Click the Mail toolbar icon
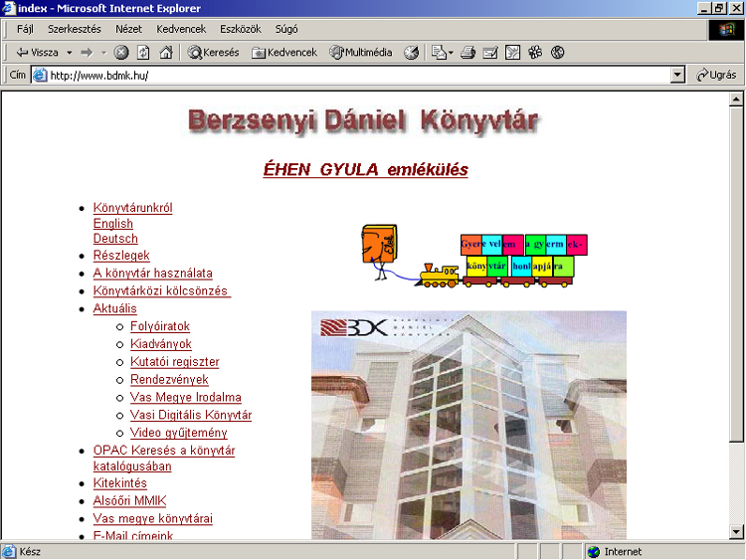This screenshot has width=746, height=560. click(439, 53)
